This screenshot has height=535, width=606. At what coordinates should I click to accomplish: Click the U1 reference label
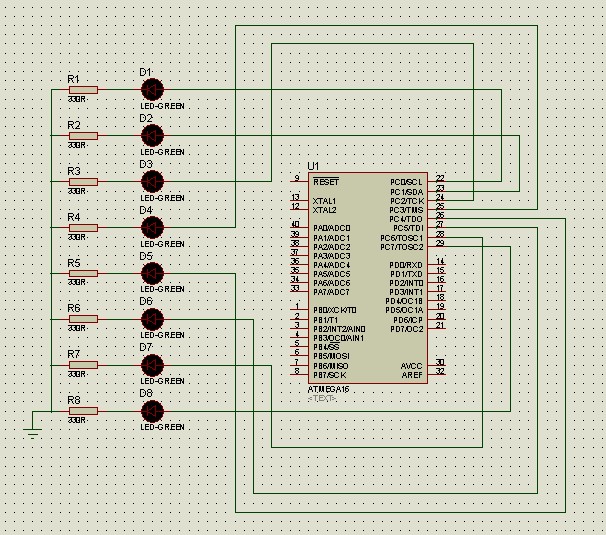313,166
